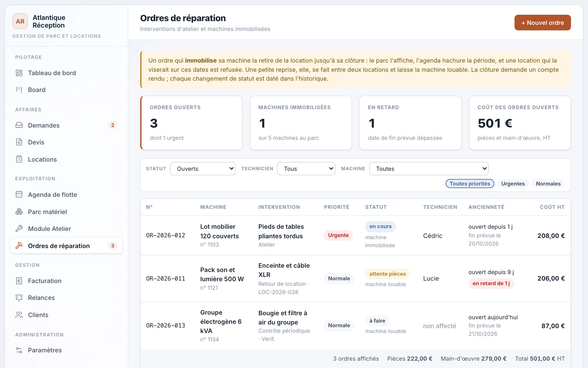The image size is (588, 368).
Task: Click Groupe électrogène 6 kVA machine
Action: pos(221,322)
